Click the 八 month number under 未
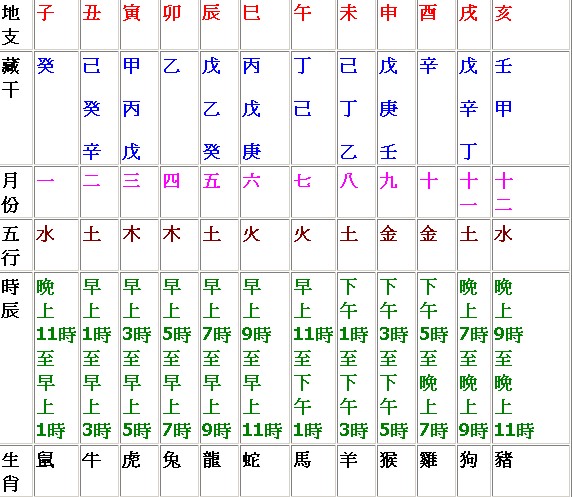Image resolution: width=572 pixels, height=497 pixels. (348, 181)
